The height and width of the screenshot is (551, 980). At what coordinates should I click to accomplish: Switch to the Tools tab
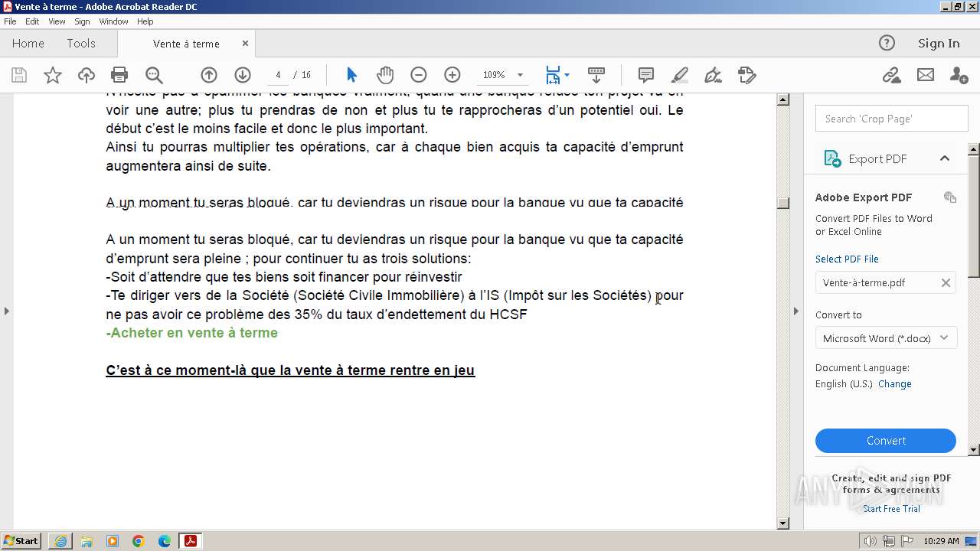[x=81, y=44]
